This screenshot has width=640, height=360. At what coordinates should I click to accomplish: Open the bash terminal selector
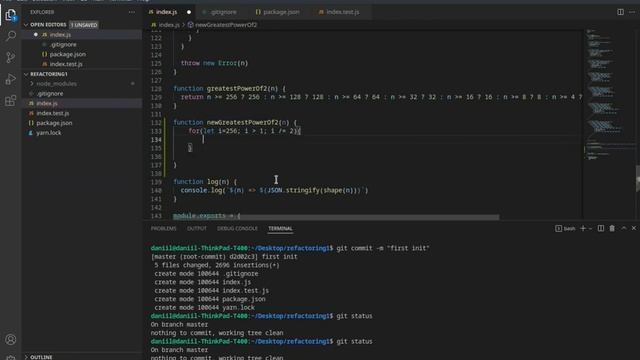pyautogui.click(x=565, y=229)
